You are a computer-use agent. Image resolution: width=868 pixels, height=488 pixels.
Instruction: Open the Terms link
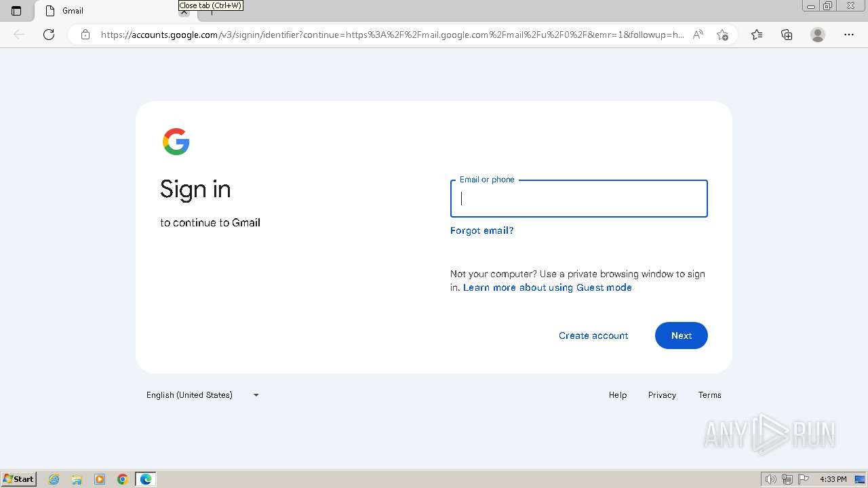[x=710, y=395]
